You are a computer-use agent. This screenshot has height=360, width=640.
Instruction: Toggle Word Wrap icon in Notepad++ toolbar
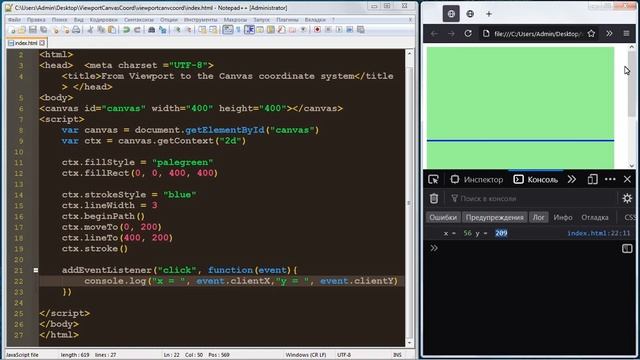227,30
